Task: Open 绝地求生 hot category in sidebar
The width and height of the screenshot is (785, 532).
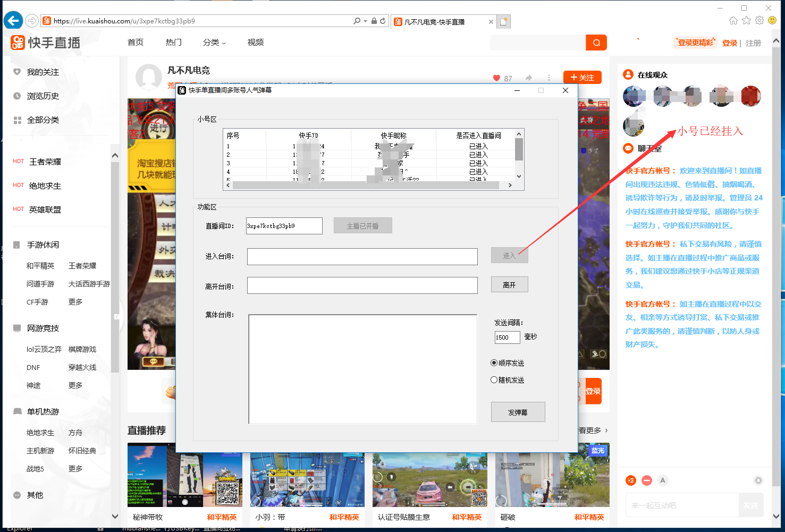Action: click(x=45, y=185)
